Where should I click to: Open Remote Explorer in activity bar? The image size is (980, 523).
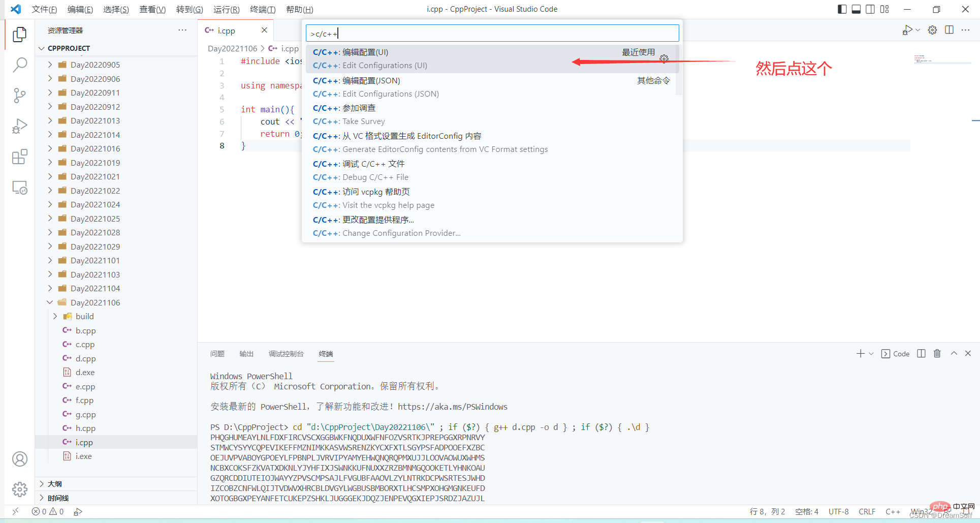point(19,188)
